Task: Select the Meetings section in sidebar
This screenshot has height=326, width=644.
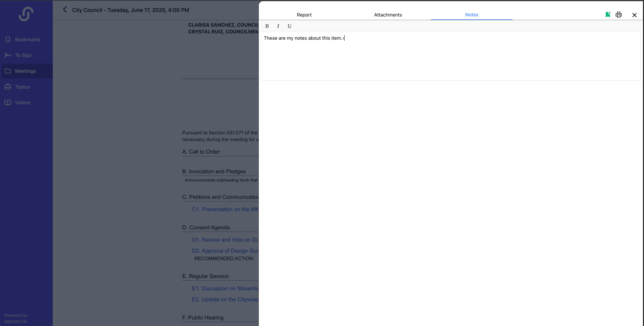Action: [25, 71]
